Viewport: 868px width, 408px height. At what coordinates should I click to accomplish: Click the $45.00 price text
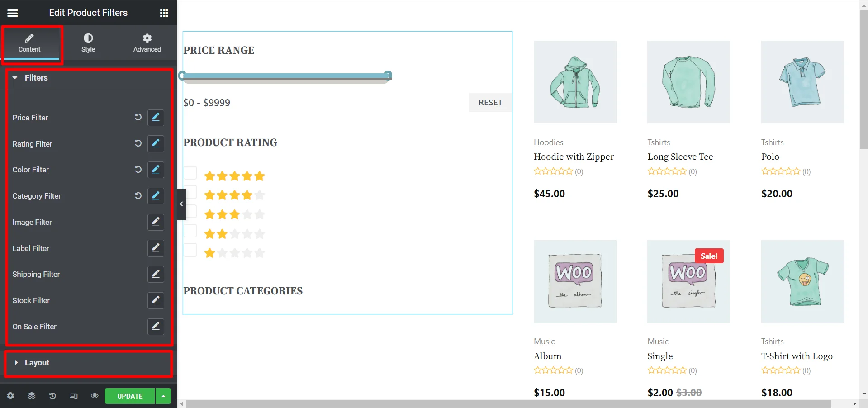(549, 194)
